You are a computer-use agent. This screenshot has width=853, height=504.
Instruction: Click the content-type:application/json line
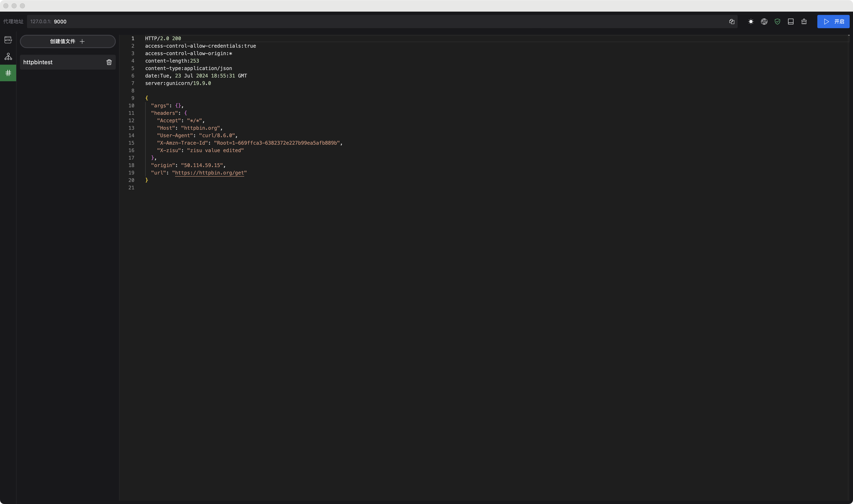[x=188, y=68]
